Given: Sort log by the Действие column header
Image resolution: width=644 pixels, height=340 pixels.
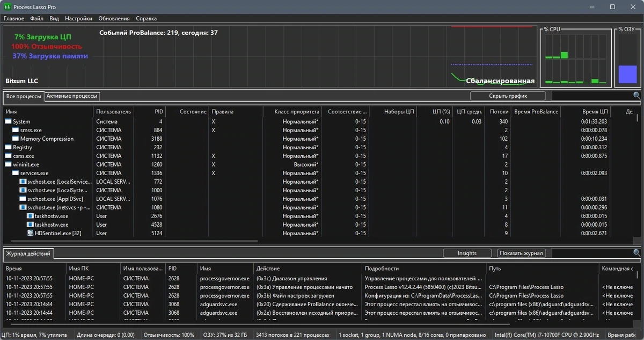Looking at the screenshot, I should 308,269.
